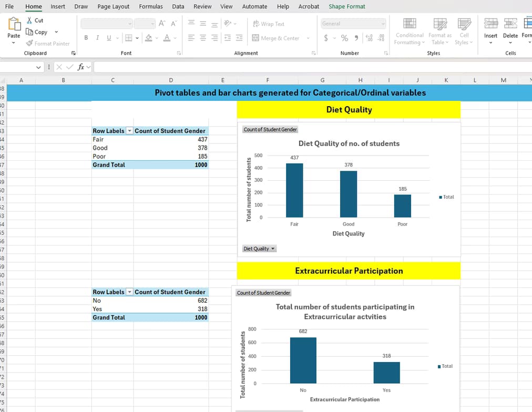Click the Cut scissors icon

click(29, 20)
